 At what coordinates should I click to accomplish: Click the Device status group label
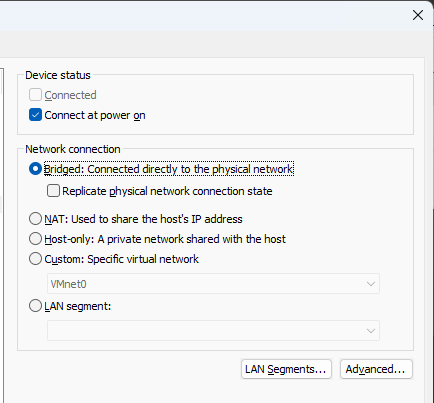[x=58, y=75]
